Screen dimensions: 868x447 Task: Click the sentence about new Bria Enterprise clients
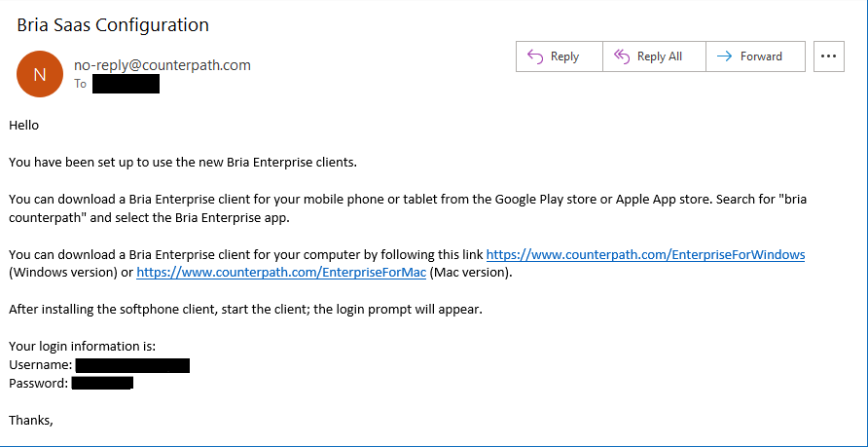click(x=183, y=163)
